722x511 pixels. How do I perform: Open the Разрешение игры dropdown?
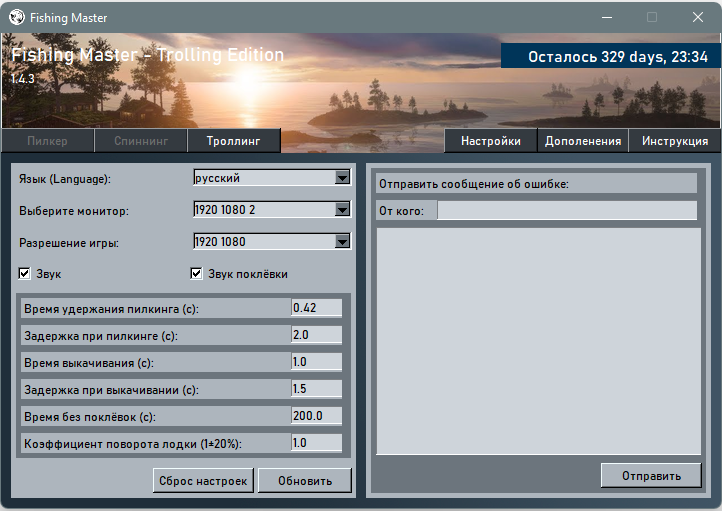pos(342,242)
